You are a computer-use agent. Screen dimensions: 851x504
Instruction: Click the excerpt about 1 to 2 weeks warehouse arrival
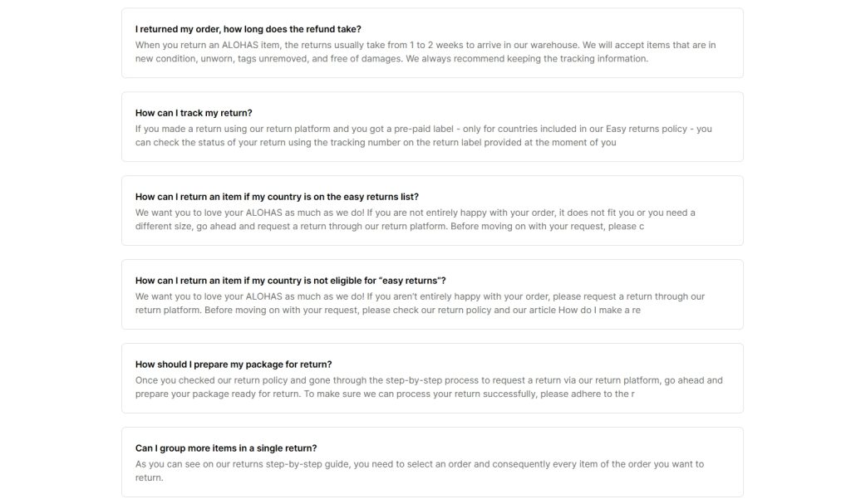[x=425, y=51]
